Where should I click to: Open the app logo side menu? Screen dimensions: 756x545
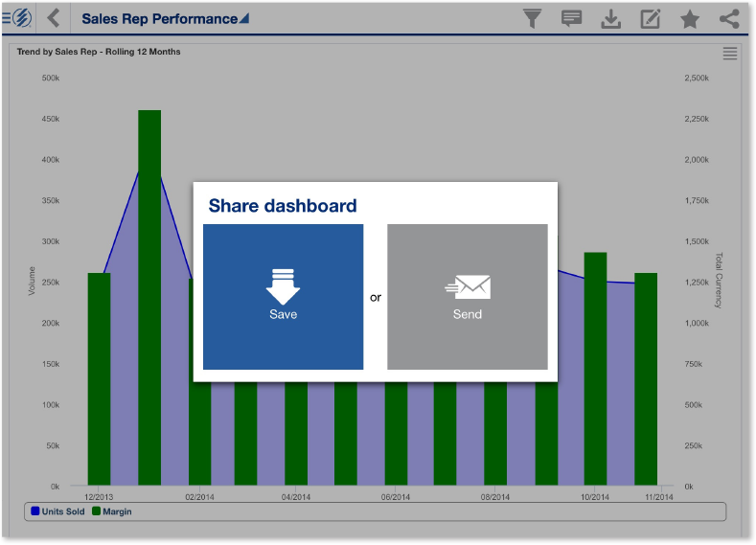click(x=17, y=18)
